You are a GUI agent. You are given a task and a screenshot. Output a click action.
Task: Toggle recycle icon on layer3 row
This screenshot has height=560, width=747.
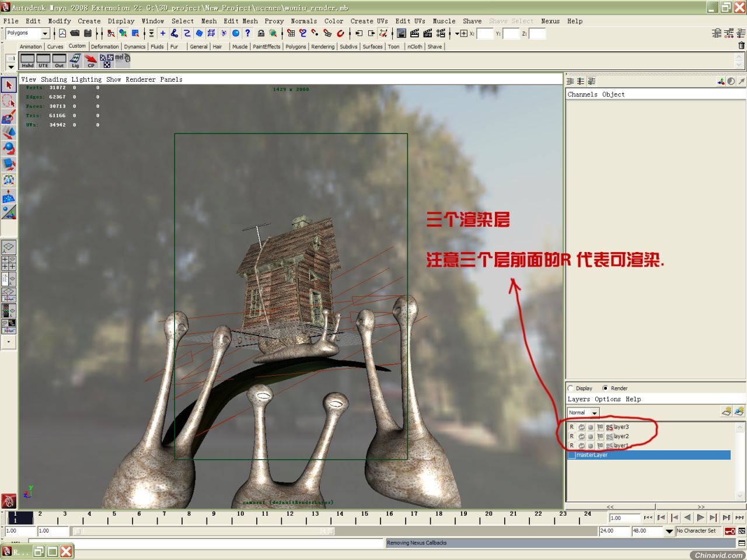coord(581,427)
